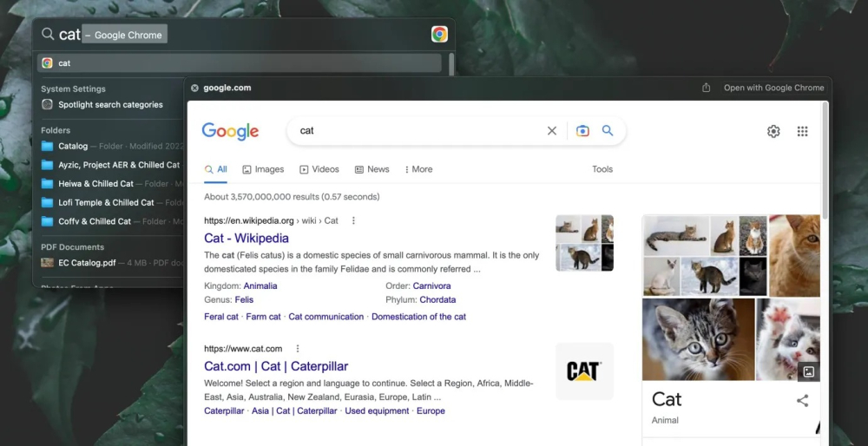868x446 pixels.
Task: Open the three-dot menu beside Wikipedia URL
Action: click(353, 220)
